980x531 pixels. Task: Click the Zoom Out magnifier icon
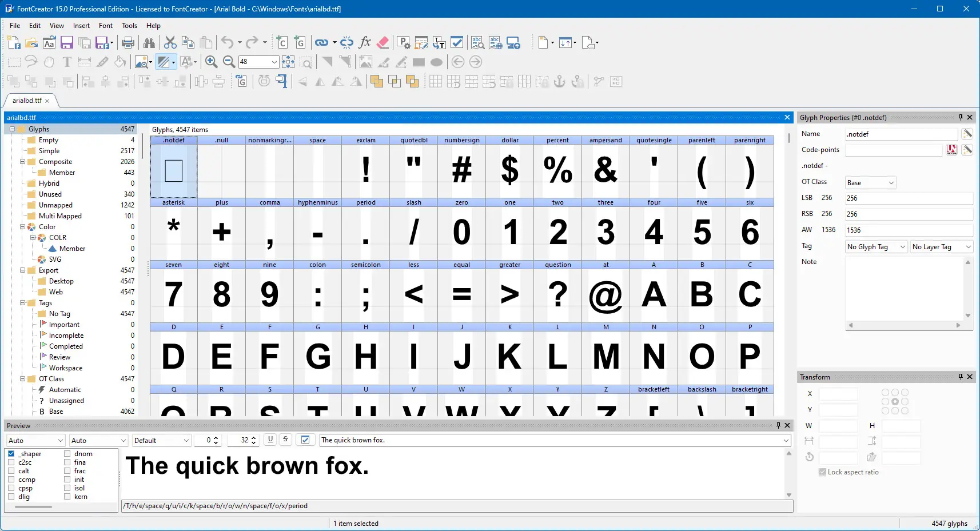229,62
